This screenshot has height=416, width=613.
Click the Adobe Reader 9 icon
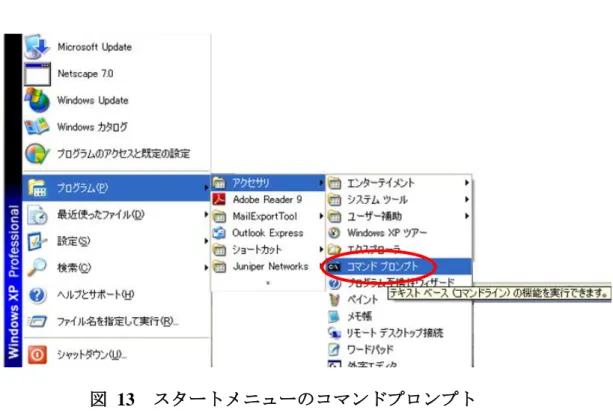tap(219, 199)
